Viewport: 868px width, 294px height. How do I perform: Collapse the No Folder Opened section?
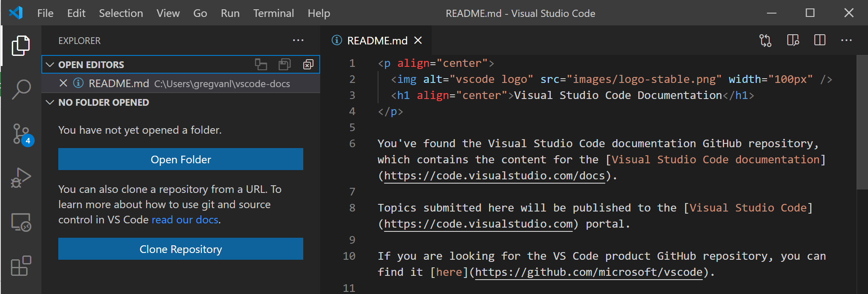click(x=50, y=102)
